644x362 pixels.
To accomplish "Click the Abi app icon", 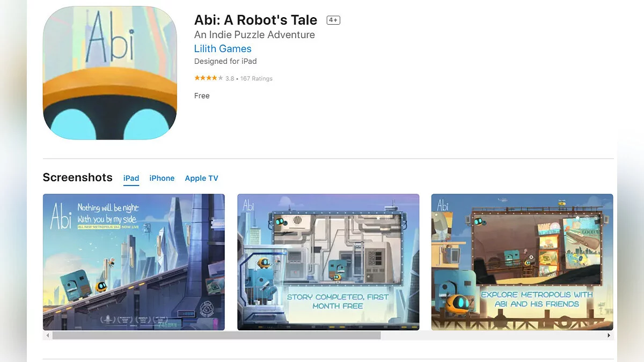I will point(110,73).
